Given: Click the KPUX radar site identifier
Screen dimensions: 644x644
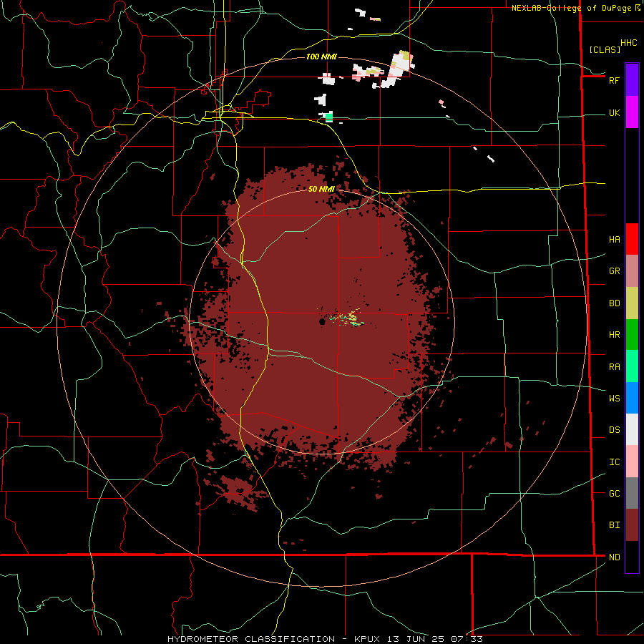Looking at the screenshot, I should [x=369, y=639].
